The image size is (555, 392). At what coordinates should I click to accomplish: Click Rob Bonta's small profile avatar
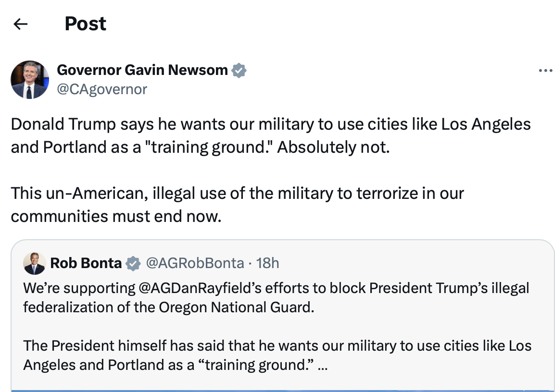35,263
